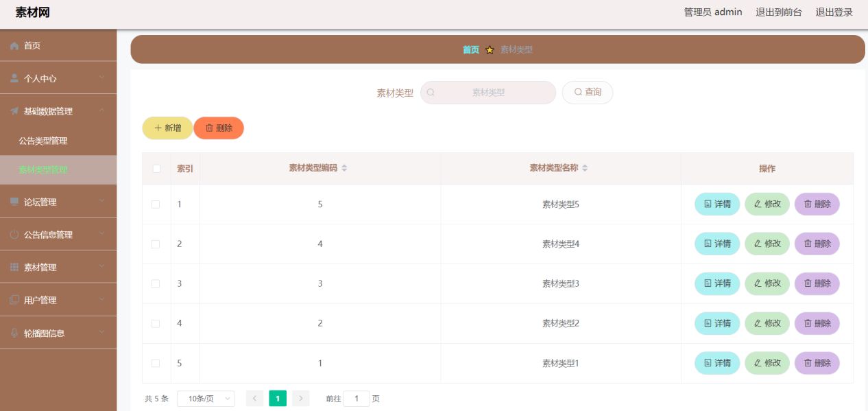Expand the 公告信息管理 sidebar menu arrow
Image resolution: width=868 pixels, height=411 pixels.
tap(101, 234)
